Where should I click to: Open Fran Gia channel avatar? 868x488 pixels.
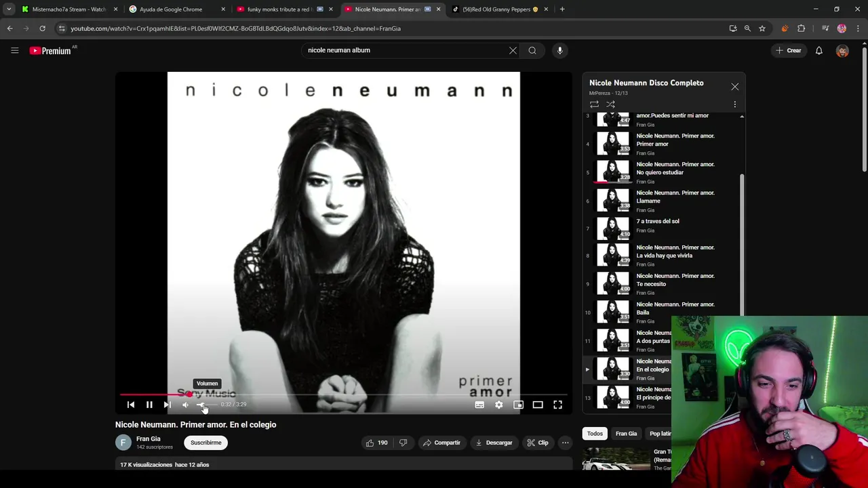[x=123, y=443]
